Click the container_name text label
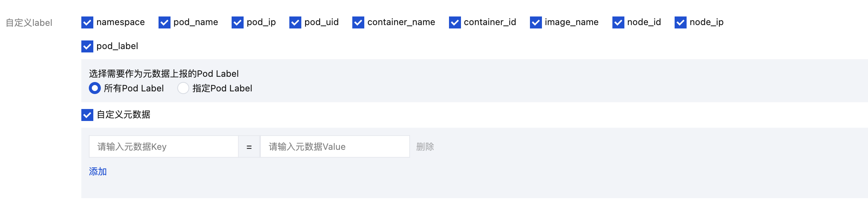The image size is (868, 209). pos(401,22)
